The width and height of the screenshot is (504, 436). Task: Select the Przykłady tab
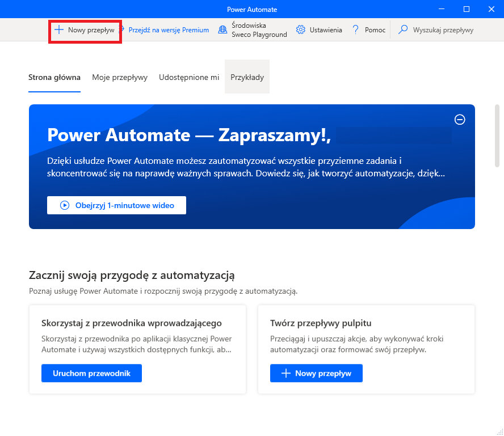[247, 77]
